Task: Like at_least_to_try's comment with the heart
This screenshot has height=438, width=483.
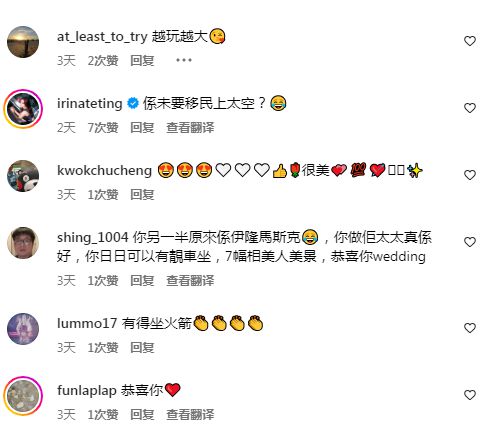Action: [470, 41]
